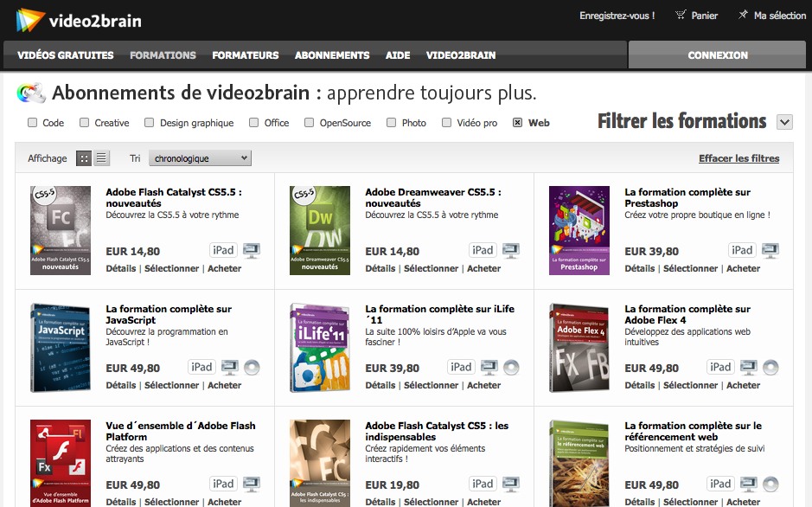Click Sélectionner for Prestashop formation
This screenshot has height=507, width=812.
tap(690, 268)
